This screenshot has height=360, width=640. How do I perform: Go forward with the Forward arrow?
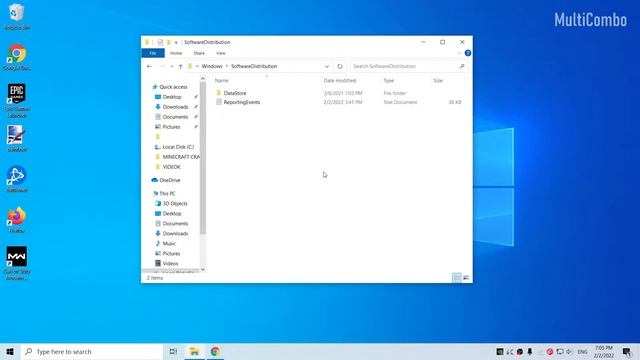click(162, 66)
